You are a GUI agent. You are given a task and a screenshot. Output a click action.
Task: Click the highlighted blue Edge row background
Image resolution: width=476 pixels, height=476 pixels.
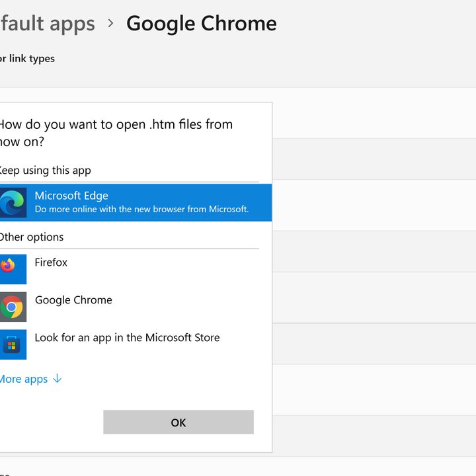pyautogui.click(x=260, y=202)
